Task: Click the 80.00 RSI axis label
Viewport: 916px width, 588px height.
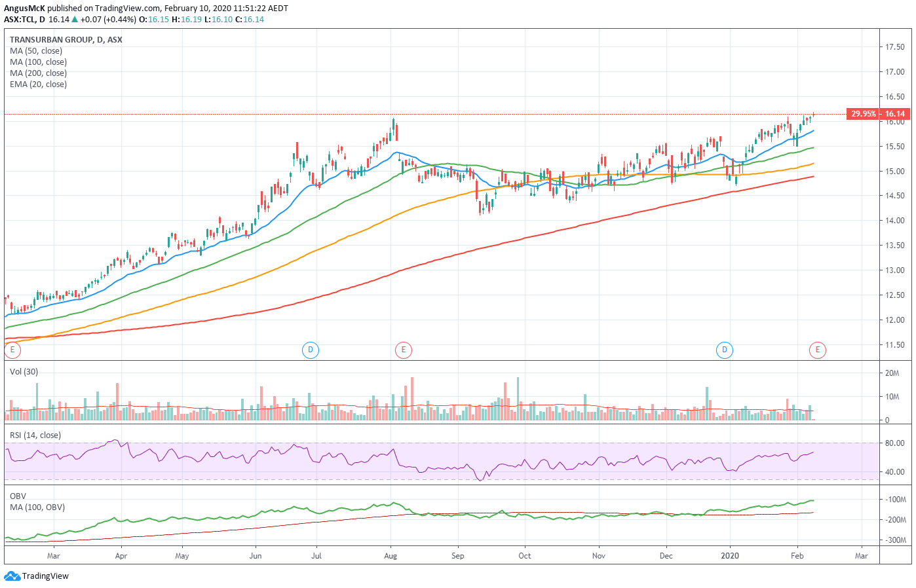Action: tap(895, 443)
